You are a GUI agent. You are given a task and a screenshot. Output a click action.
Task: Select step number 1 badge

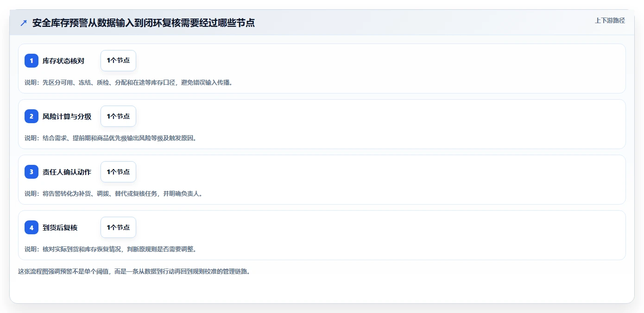tap(32, 61)
